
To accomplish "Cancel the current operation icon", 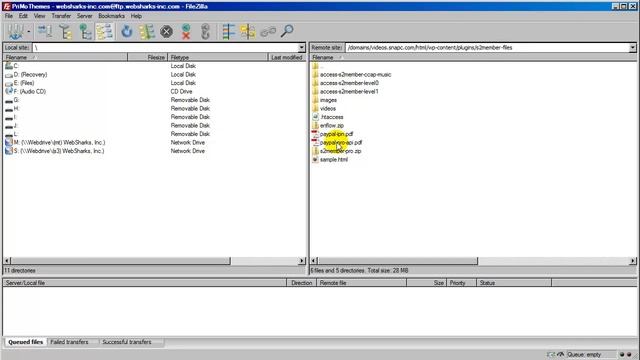I will click(166, 31).
